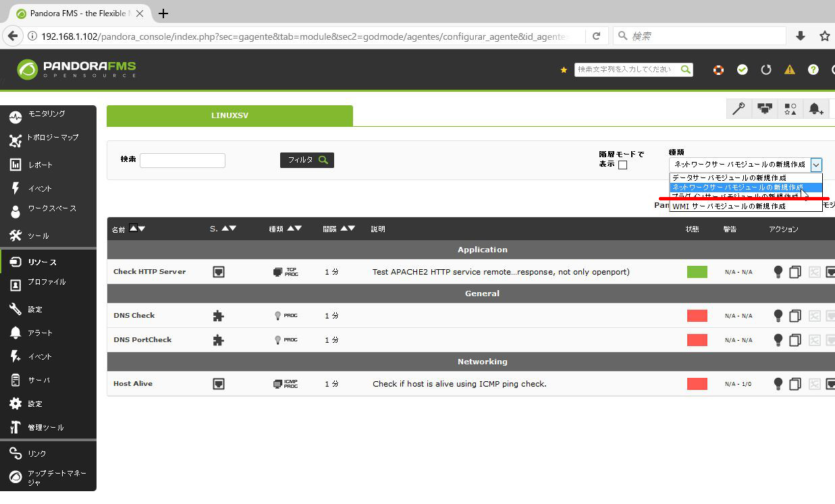Open アップデートマネージャ in sidebar

[48, 477]
